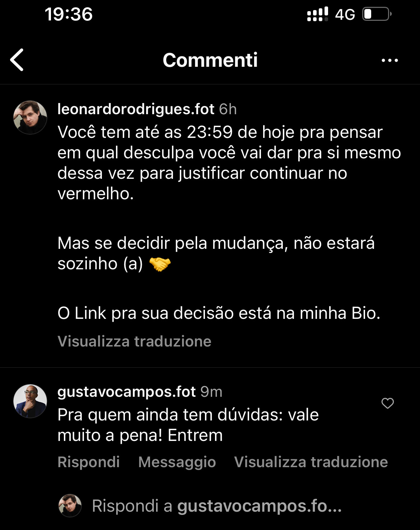
Task: Tap the signal strength bars icon
Action: click(317, 14)
